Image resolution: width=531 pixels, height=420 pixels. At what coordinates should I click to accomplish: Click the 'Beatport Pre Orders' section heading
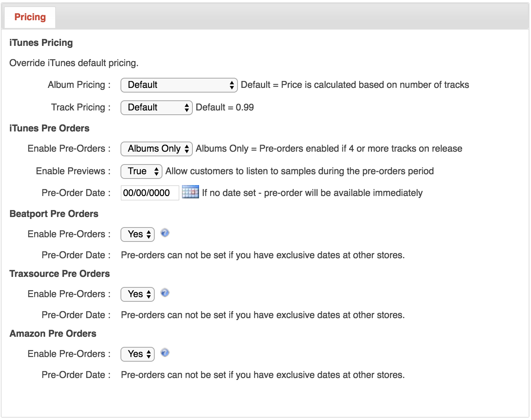tap(54, 214)
